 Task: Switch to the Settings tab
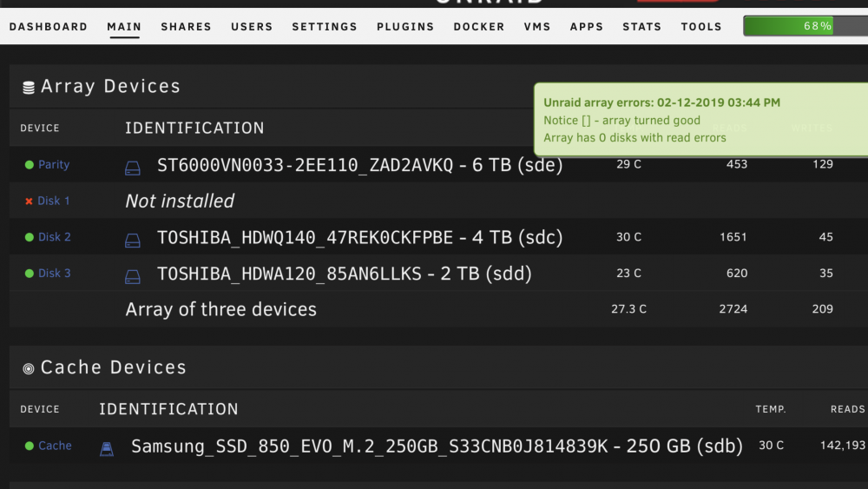pos(325,27)
